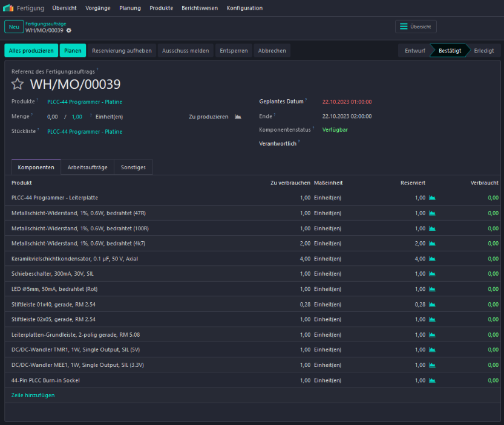The height and width of the screenshot is (425, 504).
Task: Switch to the Komponenten tab
Action: pos(36,167)
